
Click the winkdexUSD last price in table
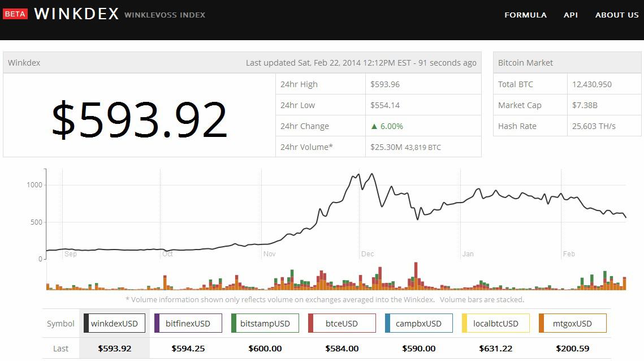coord(115,349)
